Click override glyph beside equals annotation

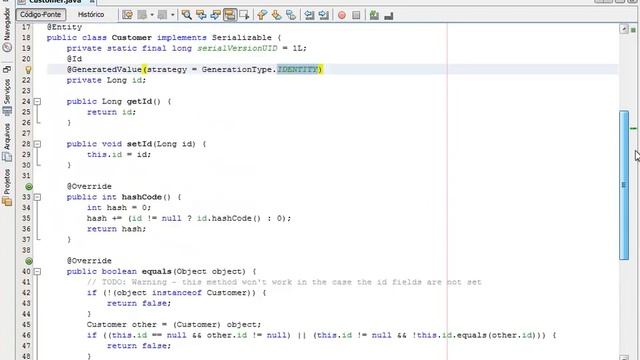(29, 261)
